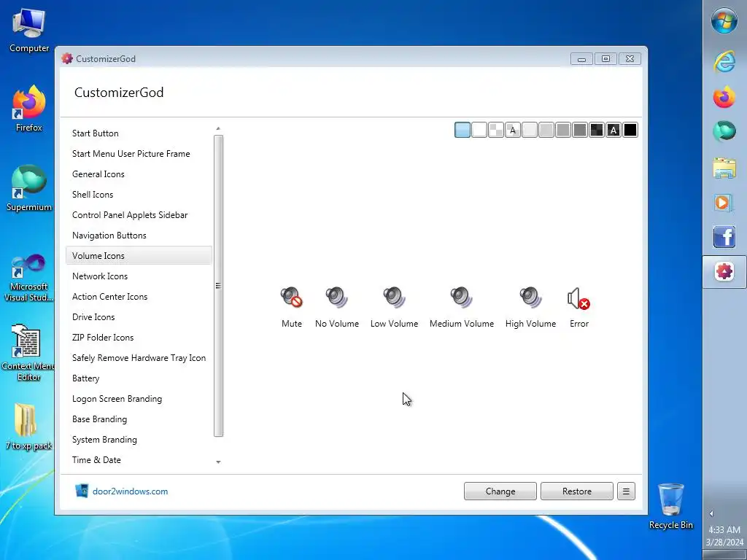This screenshot has height=560, width=747.
Task: Open Start Menu User Picture Frame category
Action: (139, 154)
